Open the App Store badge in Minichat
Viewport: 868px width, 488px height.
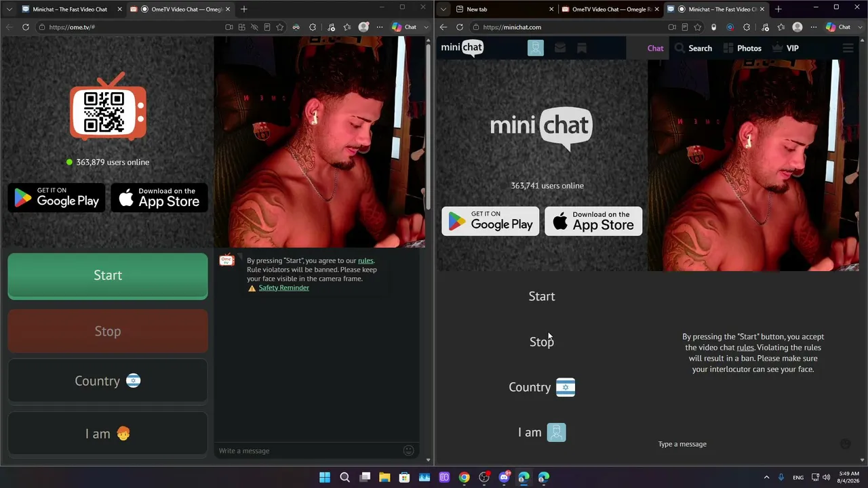593,222
